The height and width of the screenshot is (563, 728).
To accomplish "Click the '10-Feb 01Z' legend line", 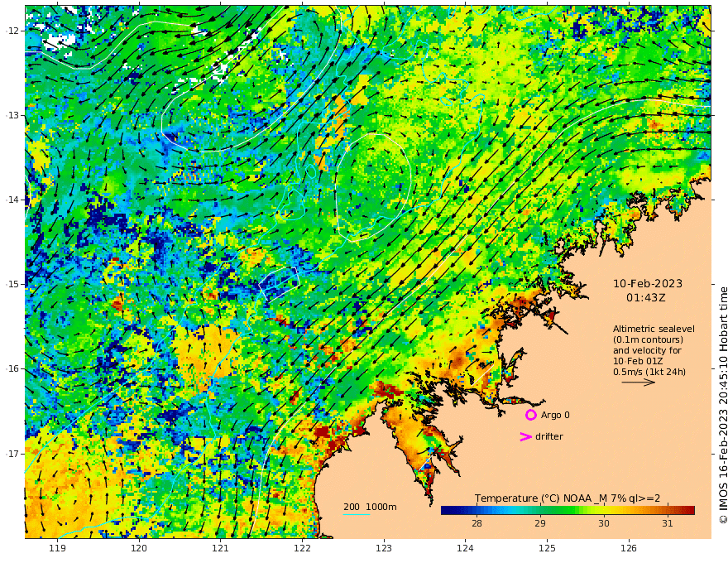I will pyautogui.click(x=638, y=361).
